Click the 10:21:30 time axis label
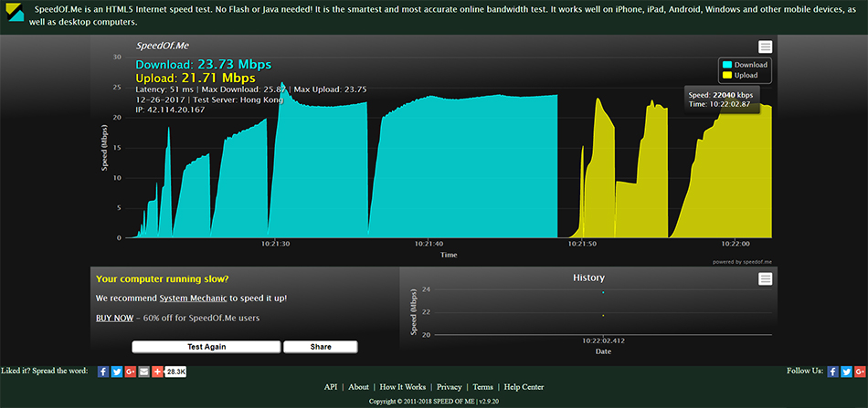 click(276, 244)
